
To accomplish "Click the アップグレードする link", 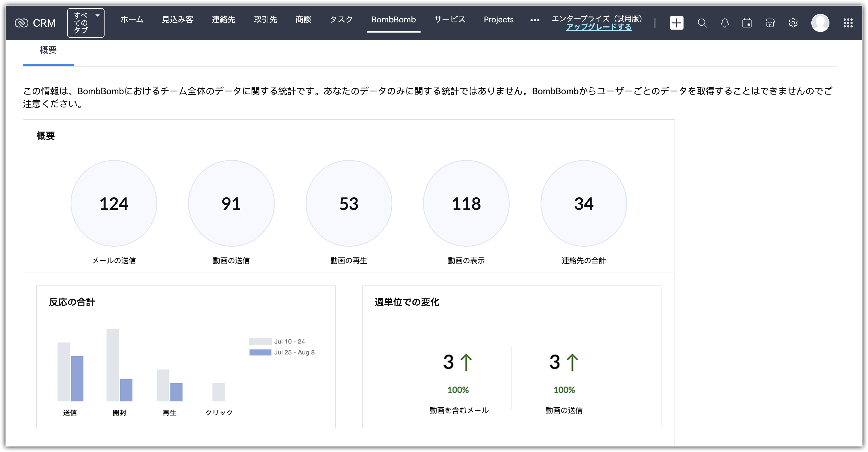I will coord(598,27).
